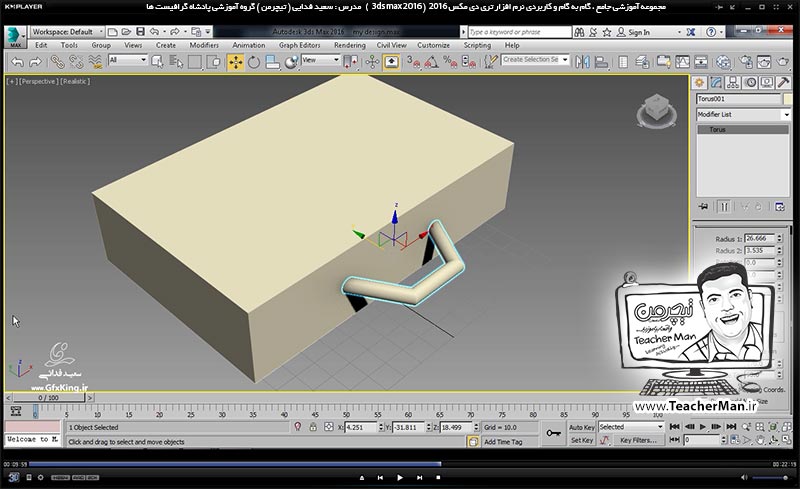
Task: Click the Use Pivot Point Center icon
Action: (x=351, y=62)
